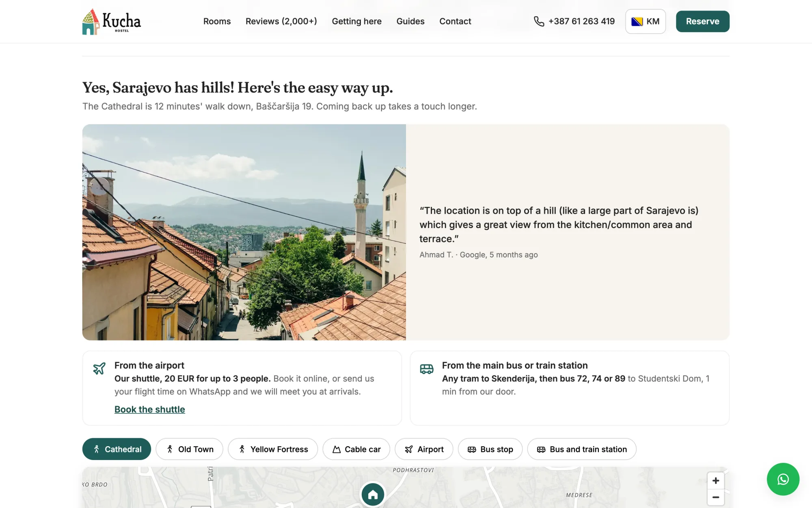
Task: Click the airplane icon beside From the airport
Action: 99,368
